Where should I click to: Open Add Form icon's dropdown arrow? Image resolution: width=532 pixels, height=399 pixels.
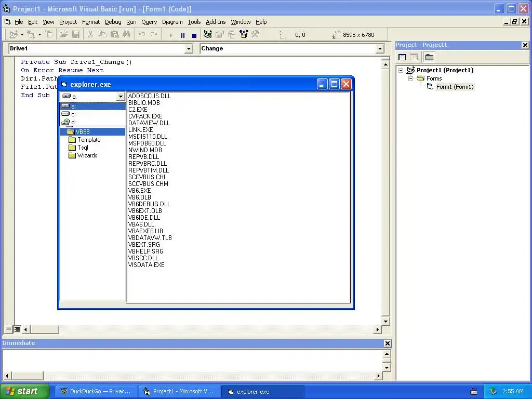[x=39, y=35]
